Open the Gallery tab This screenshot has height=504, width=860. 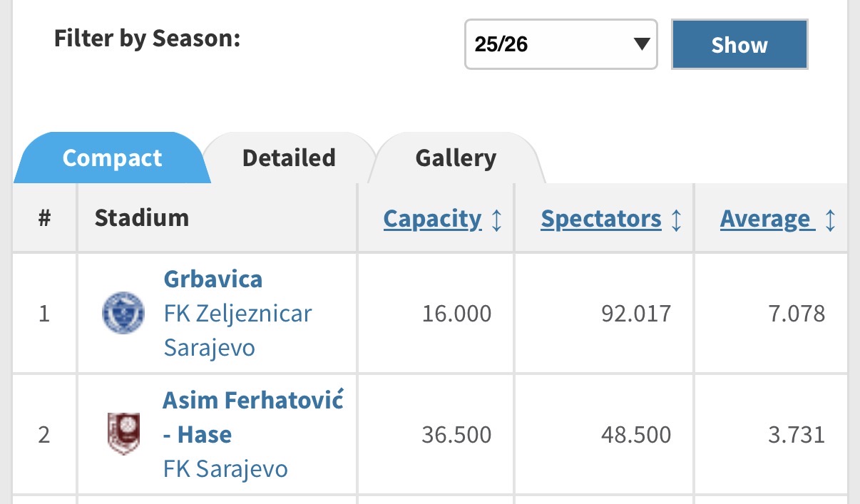(455, 158)
